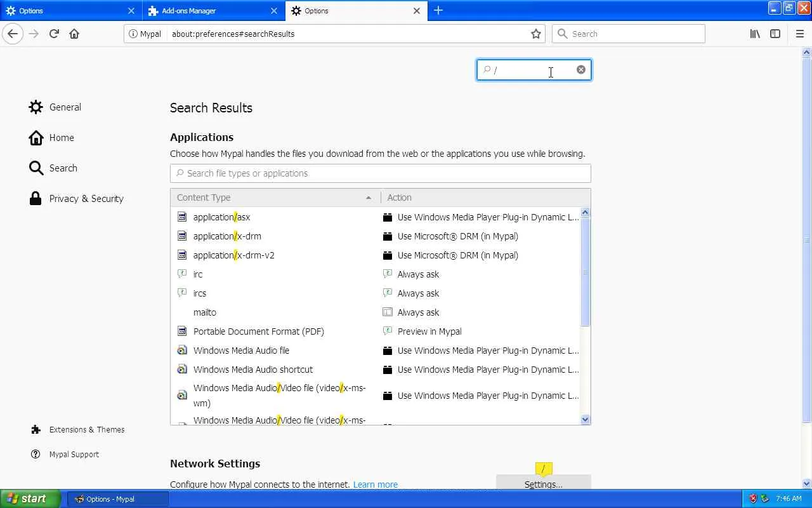Focus the file types search field
812x508 pixels.
[381, 173]
